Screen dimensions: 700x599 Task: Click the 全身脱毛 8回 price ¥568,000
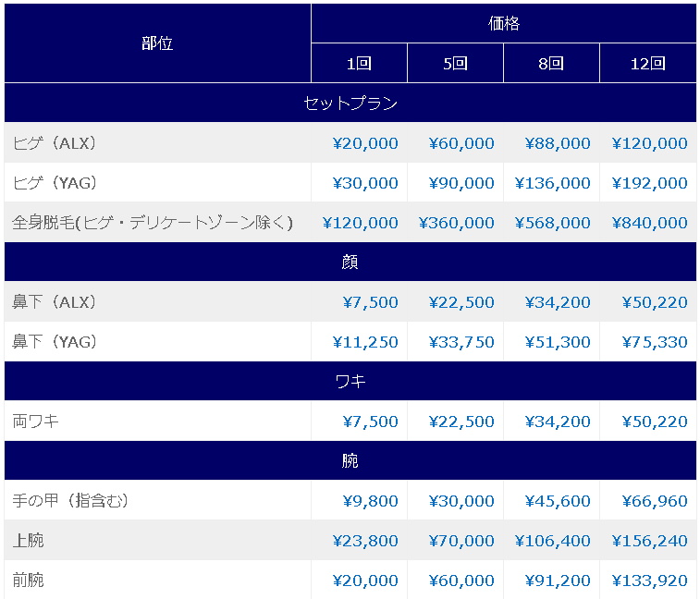click(553, 223)
